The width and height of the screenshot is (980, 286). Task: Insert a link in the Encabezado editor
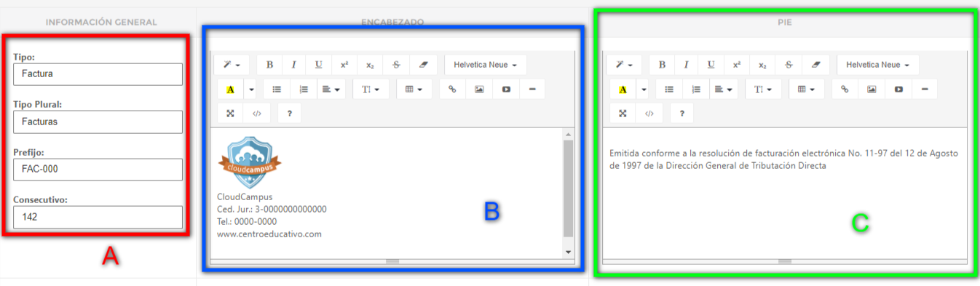coord(452,89)
